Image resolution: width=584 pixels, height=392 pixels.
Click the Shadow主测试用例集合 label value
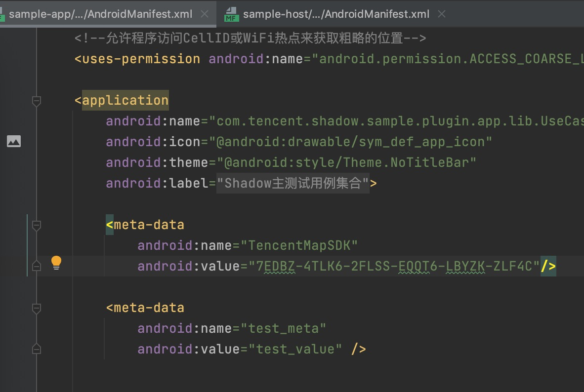292,183
